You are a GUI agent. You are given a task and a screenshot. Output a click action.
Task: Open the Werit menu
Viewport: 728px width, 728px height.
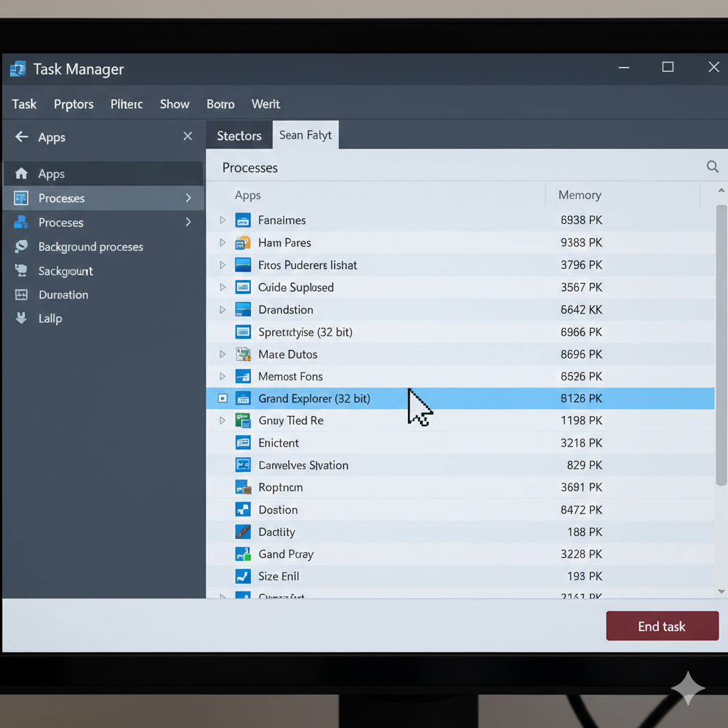tap(266, 104)
